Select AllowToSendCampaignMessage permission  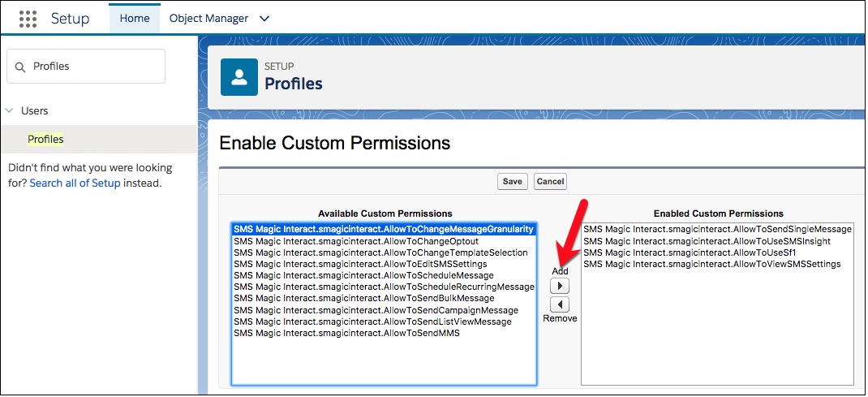[383, 310]
